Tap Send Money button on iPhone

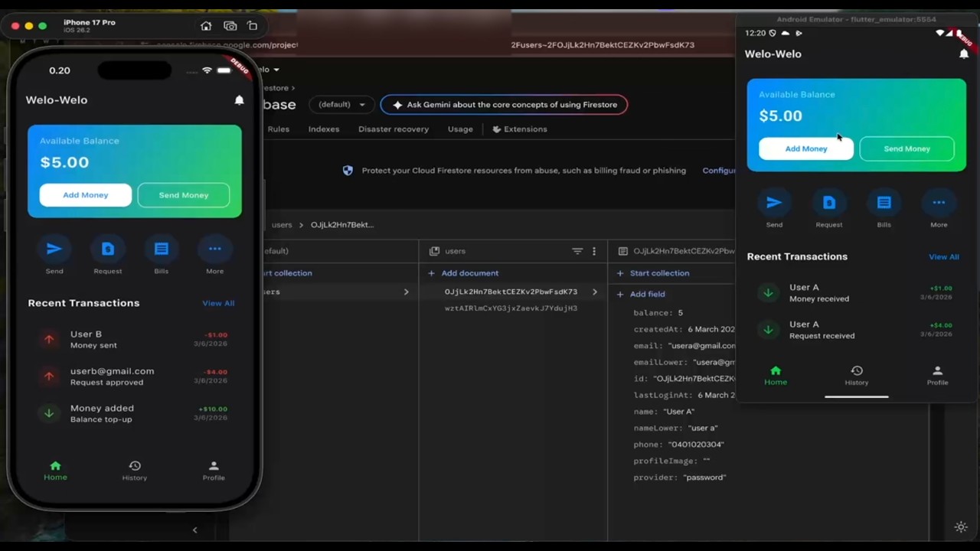click(x=184, y=195)
